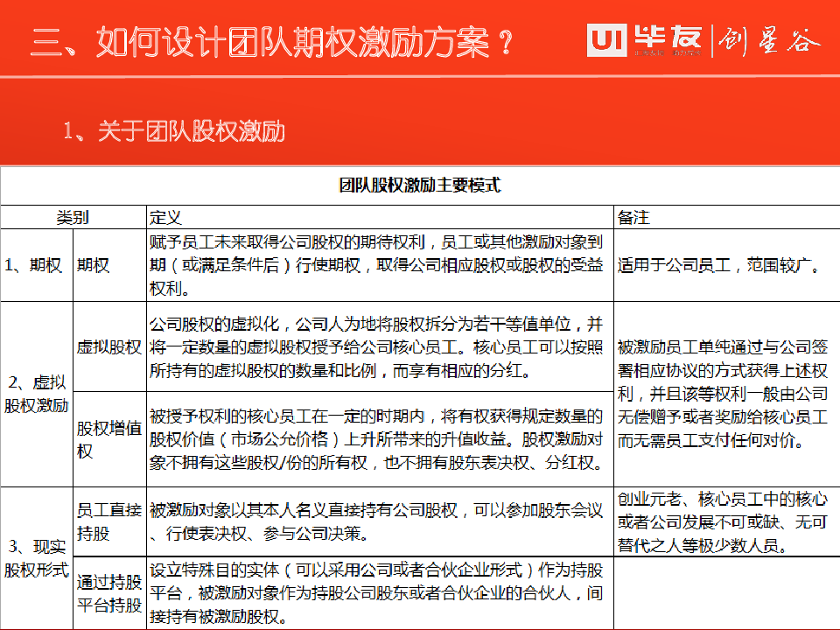Select the note beginning with 创业元老
This screenshot has width=840, height=630.
[722, 522]
